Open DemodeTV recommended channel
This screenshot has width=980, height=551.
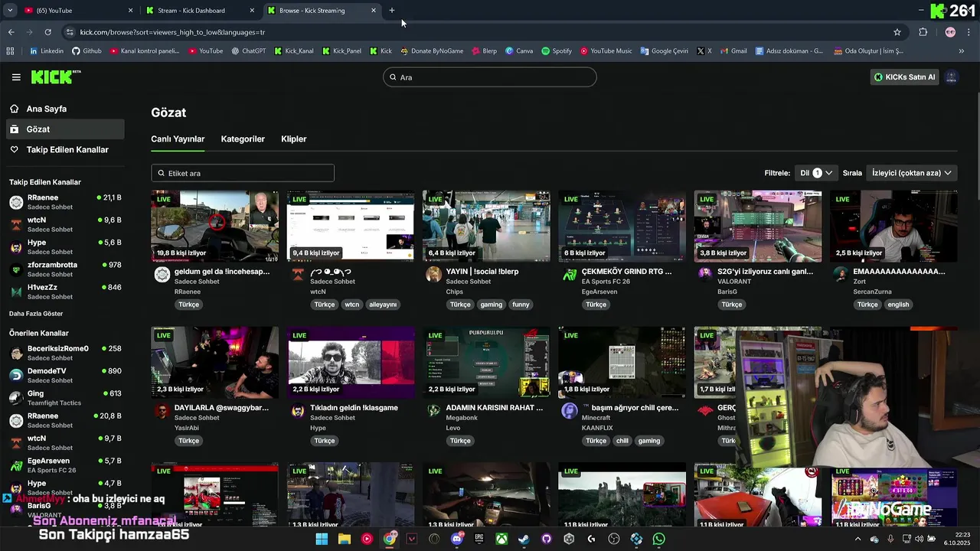click(x=65, y=375)
